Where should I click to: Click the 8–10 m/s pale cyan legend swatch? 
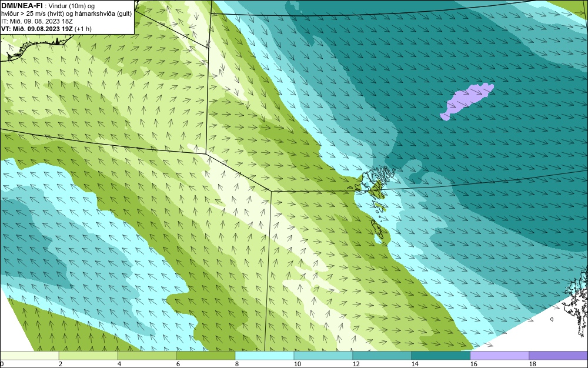[x=265, y=355]
